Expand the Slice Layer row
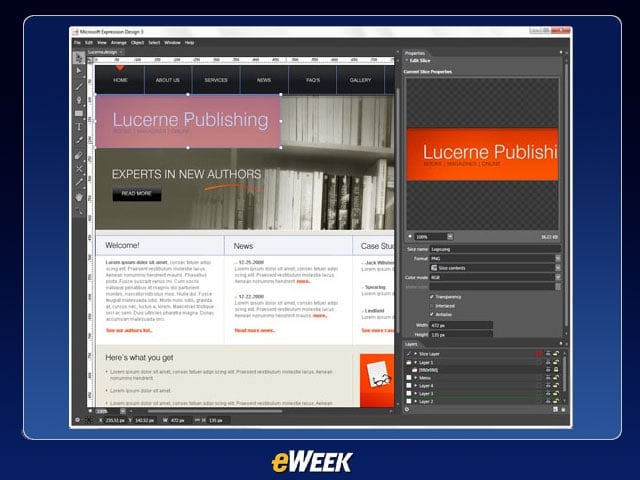 tap(416, 353)
